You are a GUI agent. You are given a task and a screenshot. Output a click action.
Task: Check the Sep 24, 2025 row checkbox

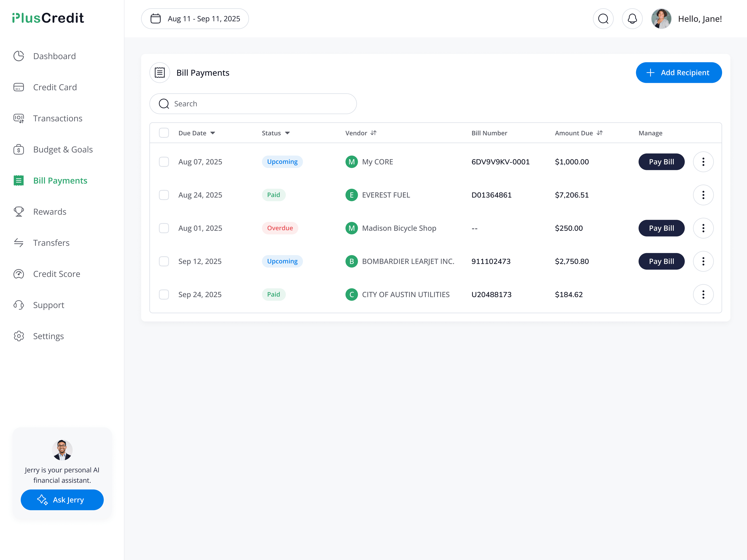(164, 294)
